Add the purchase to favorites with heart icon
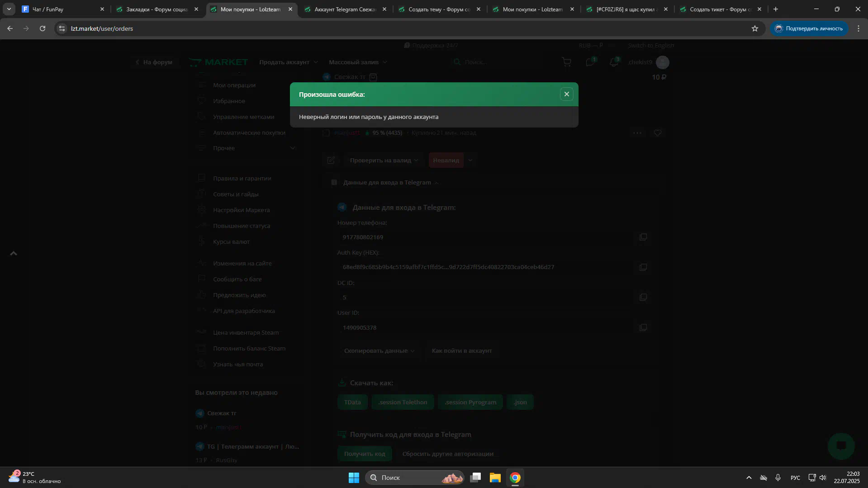This screenshot has height=488, width=868. click(x=657, y=133)
